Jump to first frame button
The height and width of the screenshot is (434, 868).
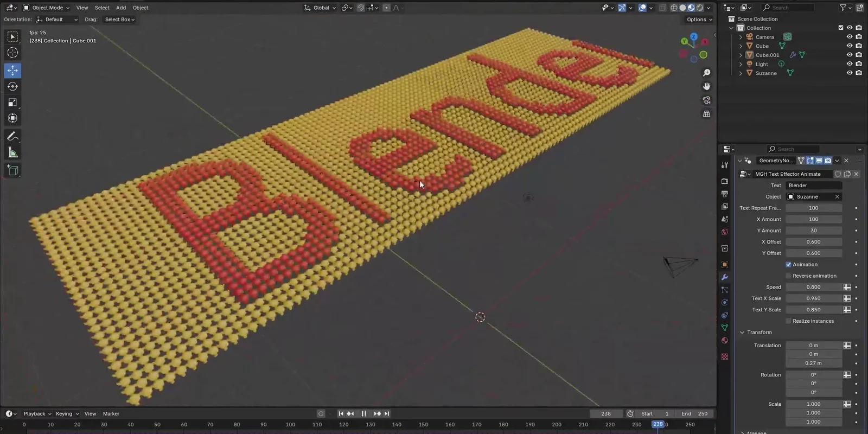341,413
